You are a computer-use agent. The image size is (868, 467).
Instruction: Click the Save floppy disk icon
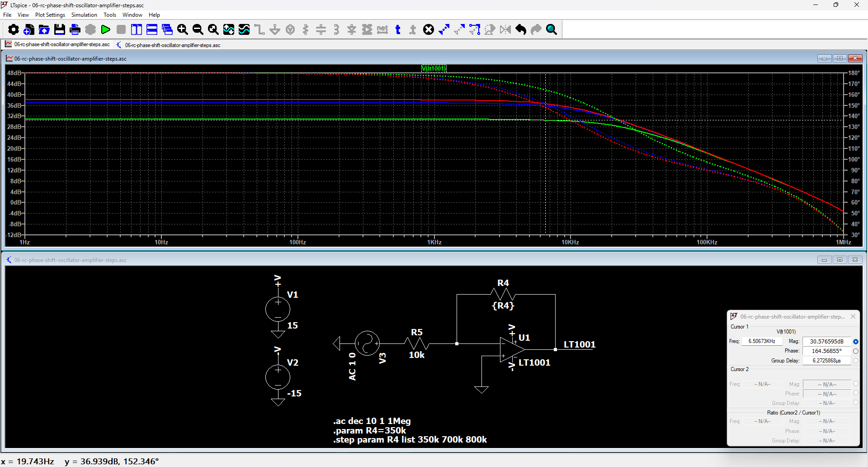click(x=60, y=30)
